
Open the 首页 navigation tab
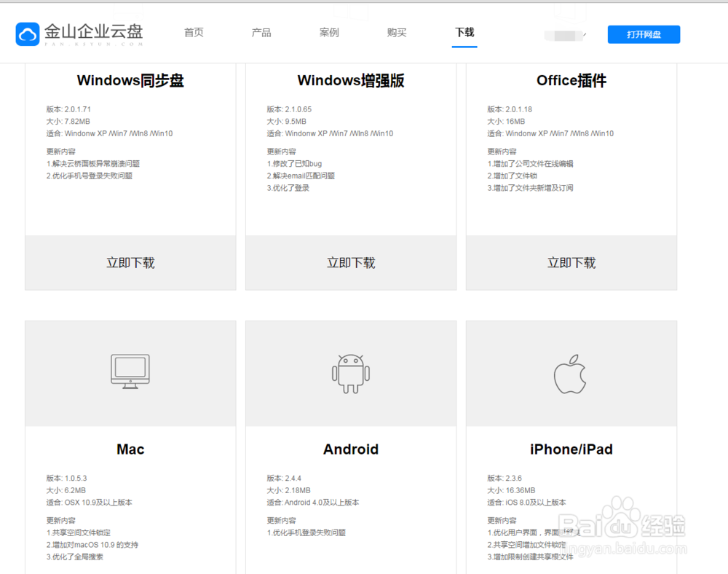click(x=194, y=33)
